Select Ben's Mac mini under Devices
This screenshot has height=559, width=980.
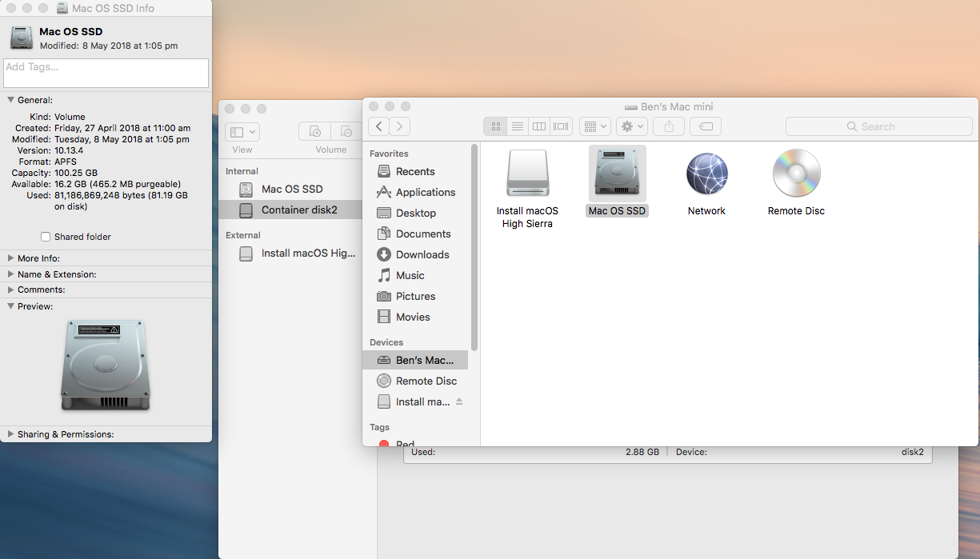(x=415, y=360)
